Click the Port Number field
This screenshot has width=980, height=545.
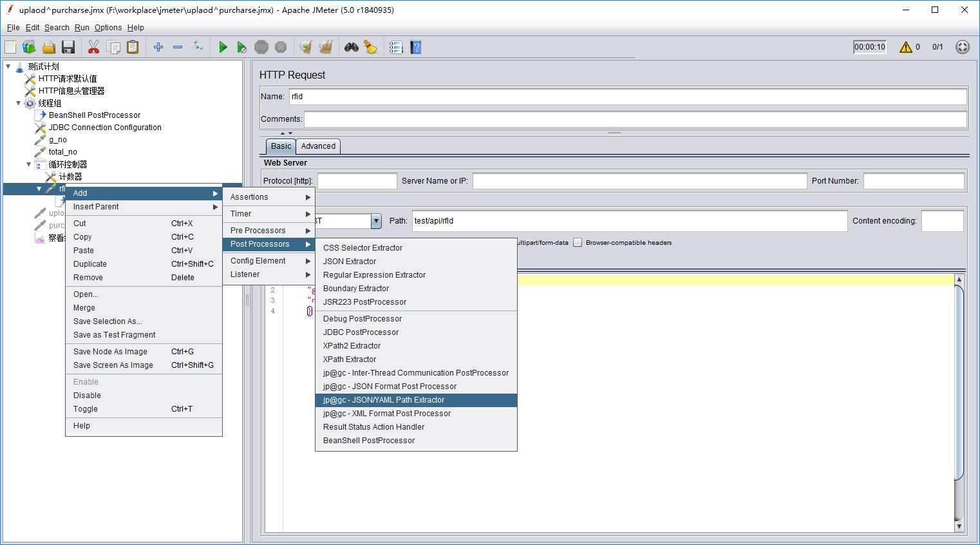point(914,181)
